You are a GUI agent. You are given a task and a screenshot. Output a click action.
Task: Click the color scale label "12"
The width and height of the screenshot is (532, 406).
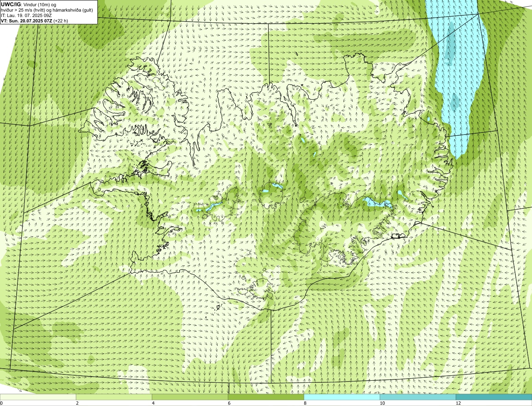coord(458,403)
